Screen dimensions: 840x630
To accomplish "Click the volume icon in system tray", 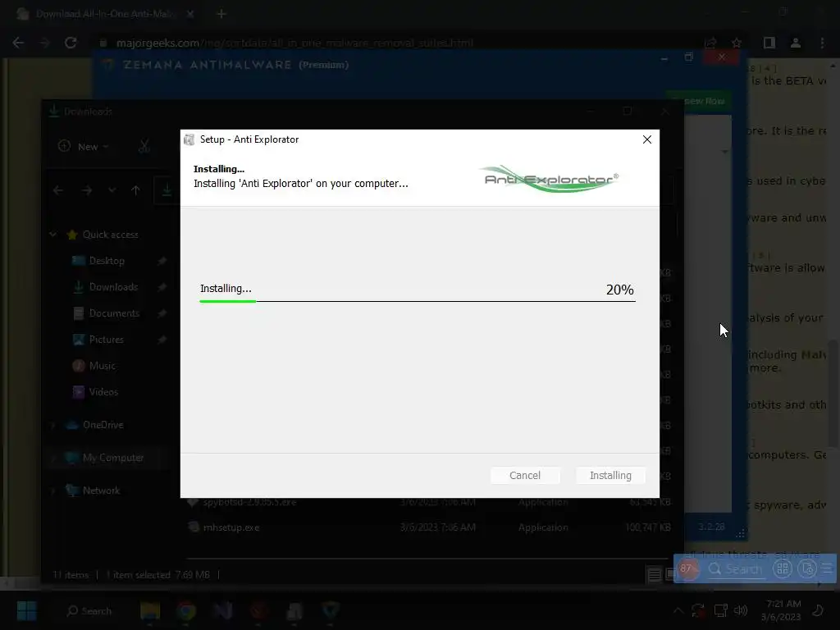I will (741, 610).
